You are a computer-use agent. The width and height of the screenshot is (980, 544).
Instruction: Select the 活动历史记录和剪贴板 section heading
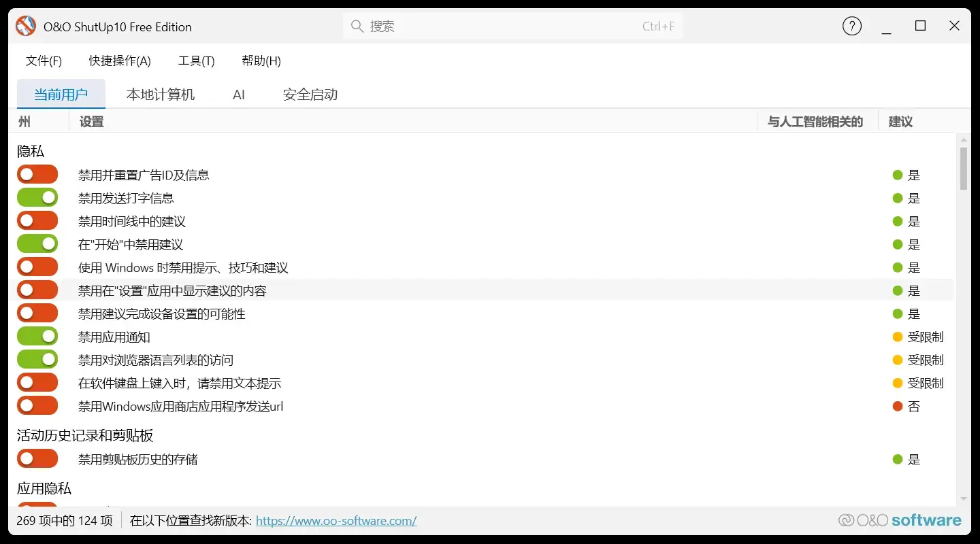[85, 436]
